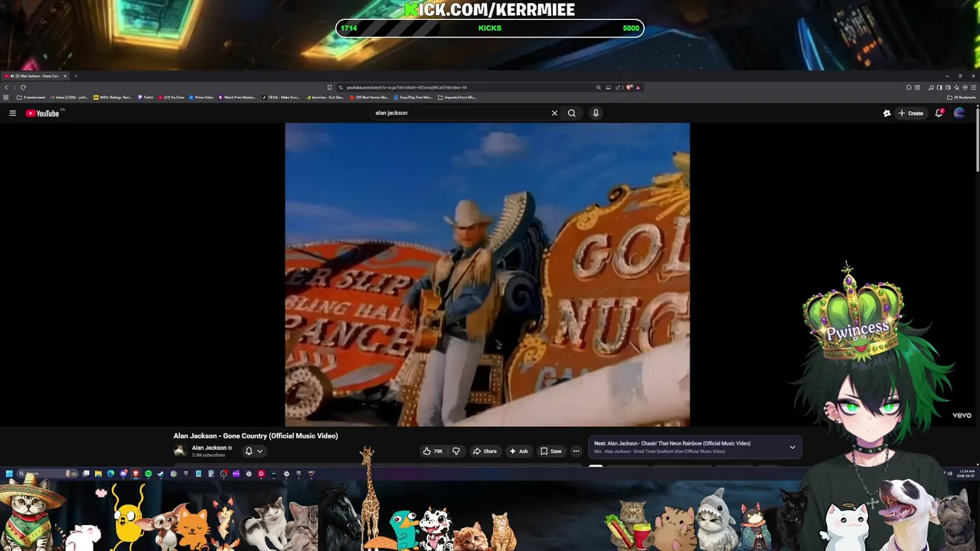
Task: Run the YouTube search with magnifier button
Action: [571, 113]
